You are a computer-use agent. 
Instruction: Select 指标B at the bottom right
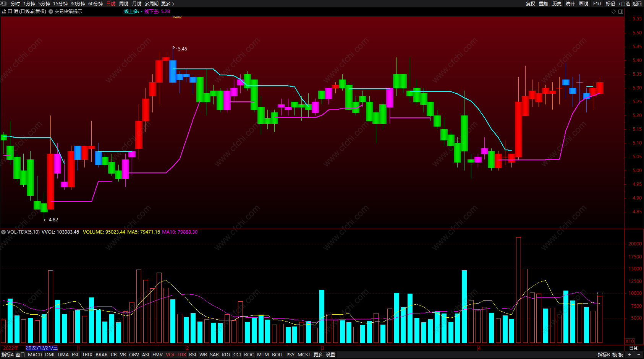(604, 355)
